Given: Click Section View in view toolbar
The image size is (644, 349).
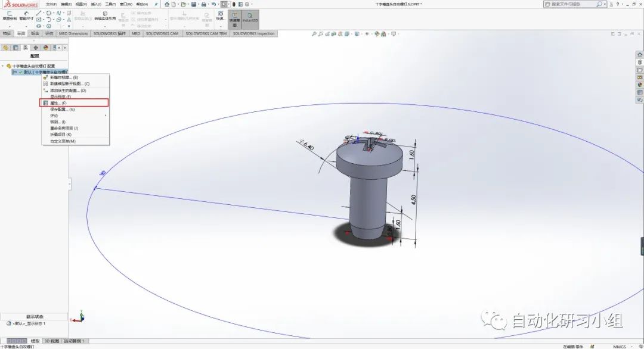Looking at the screenshot, I should pos(334,34).
